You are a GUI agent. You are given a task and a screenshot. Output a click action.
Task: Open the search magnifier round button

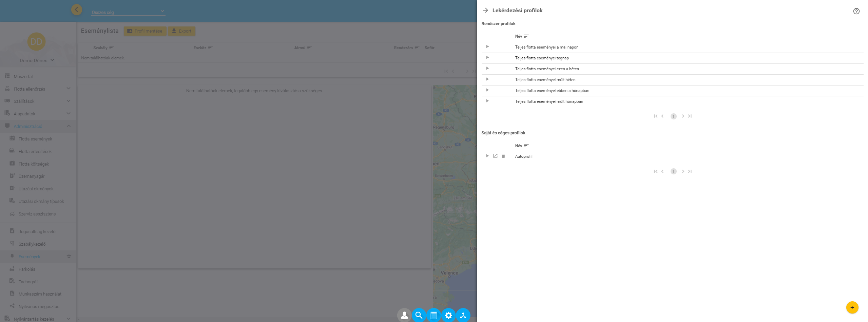pyautogui.click(x=419, y=315)
